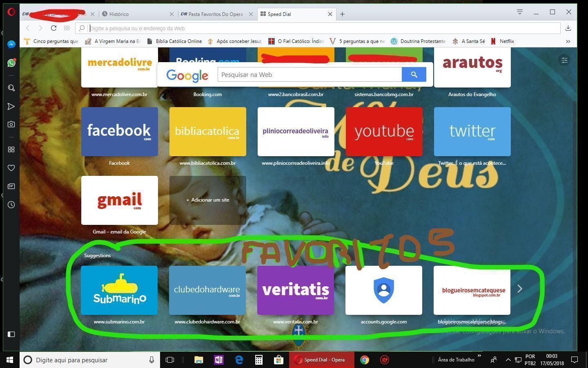Open the pliniocorreadeoliveira tile
The width and height of the screenshot is (588, 368).
pyautogui.click(x=296, y=132)
